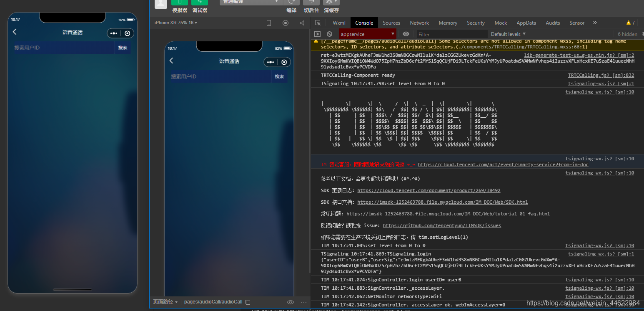
Task: Click capsule close circle in DevTools simulator
Action: click(x=284, y=62)
